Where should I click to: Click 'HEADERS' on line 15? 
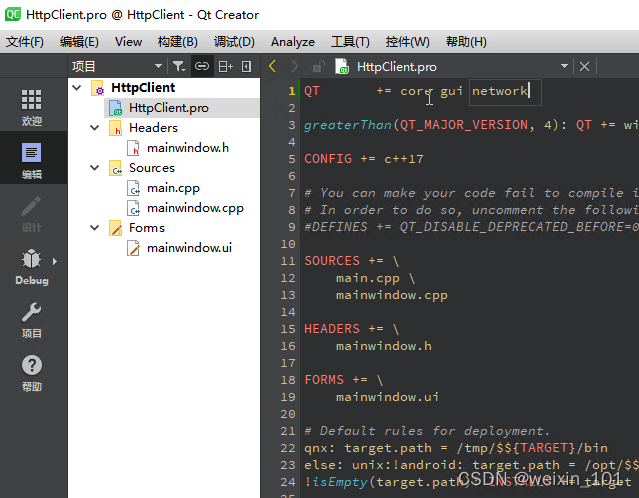point(332,328)
